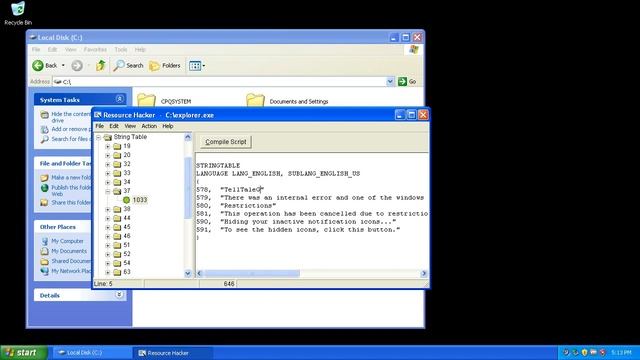Image resolution: width=640 pixels, height=360 pixels.
Task: Open Search in the Local Disk toolbar
Action: [129, 65]
